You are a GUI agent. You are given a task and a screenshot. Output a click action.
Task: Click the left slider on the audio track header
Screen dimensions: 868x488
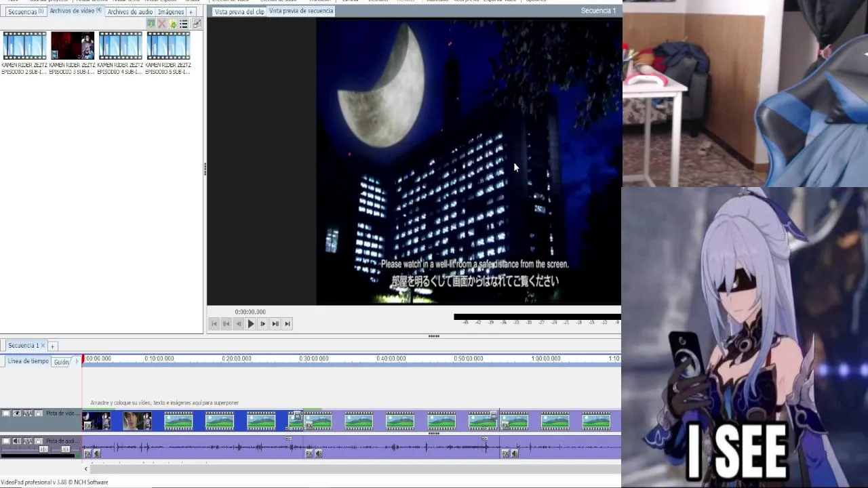click(43, 449)
